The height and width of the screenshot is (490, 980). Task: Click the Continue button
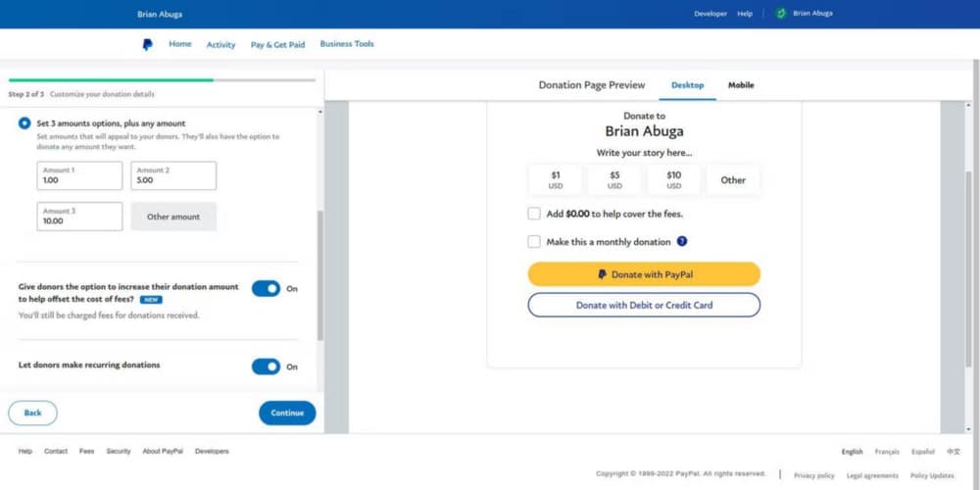pos(287,414)
